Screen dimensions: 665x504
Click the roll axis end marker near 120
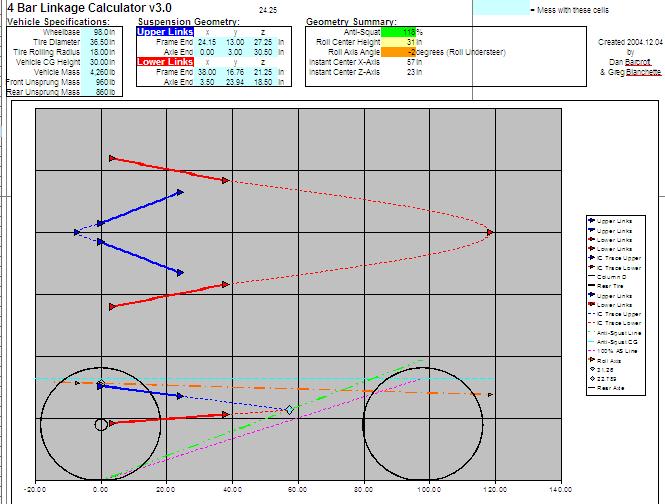[490, 395]
